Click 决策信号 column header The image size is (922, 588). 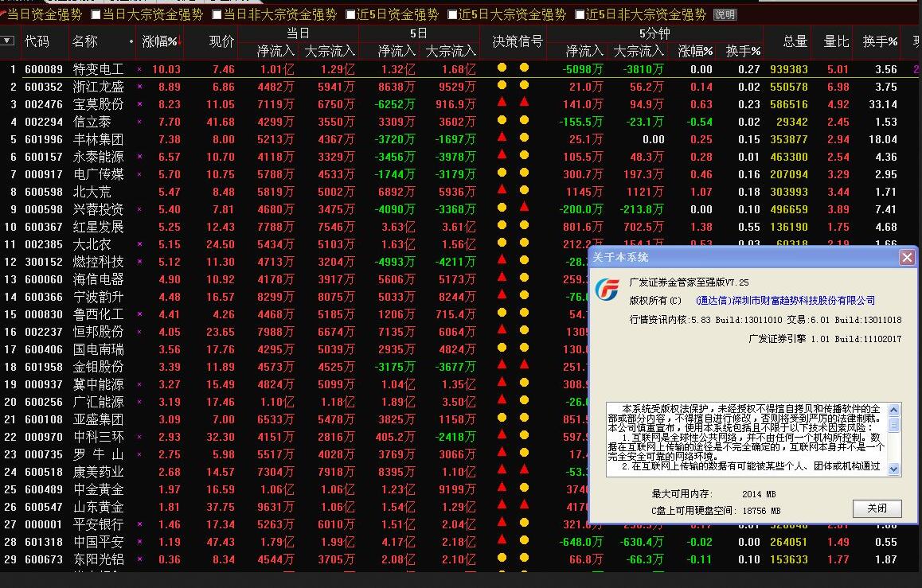point(518,41)
